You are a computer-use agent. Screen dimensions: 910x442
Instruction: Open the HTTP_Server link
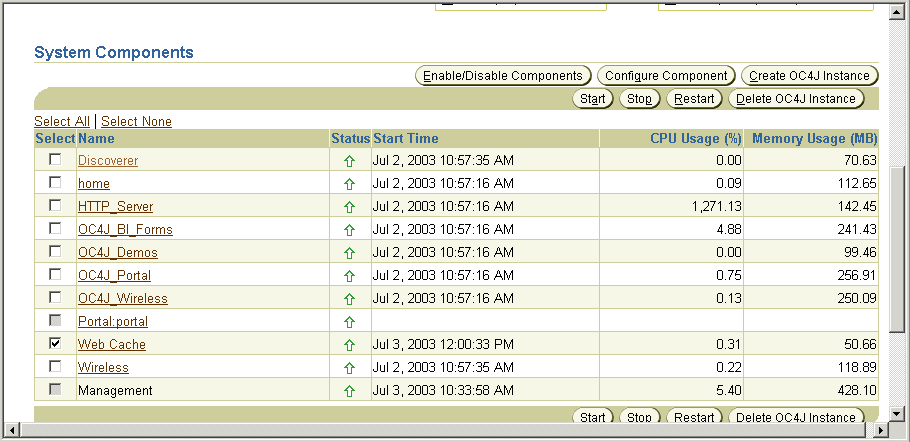pos(115,206)
